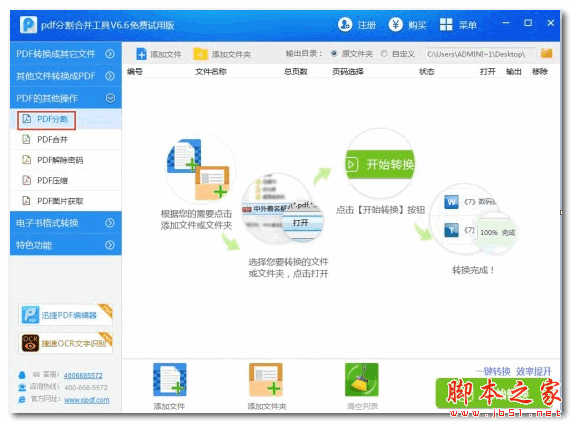
Task: Expand the 电子书格式转换 section arrow
Action: point(110,223)
